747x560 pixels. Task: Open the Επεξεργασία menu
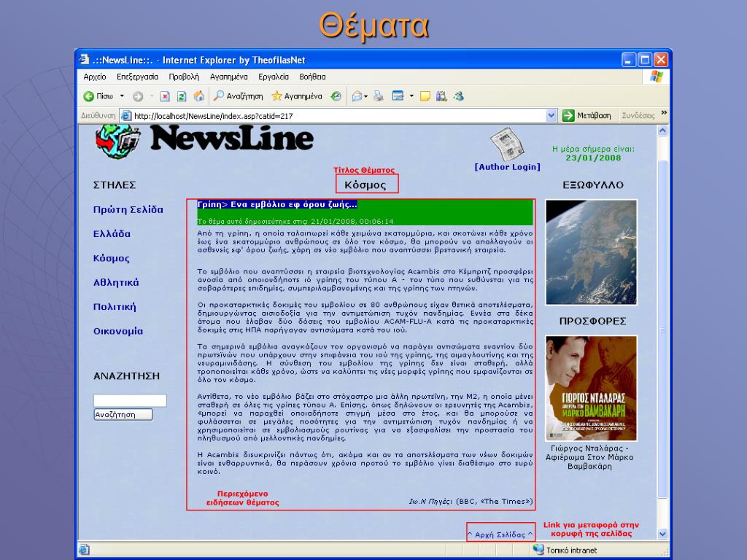137,77
